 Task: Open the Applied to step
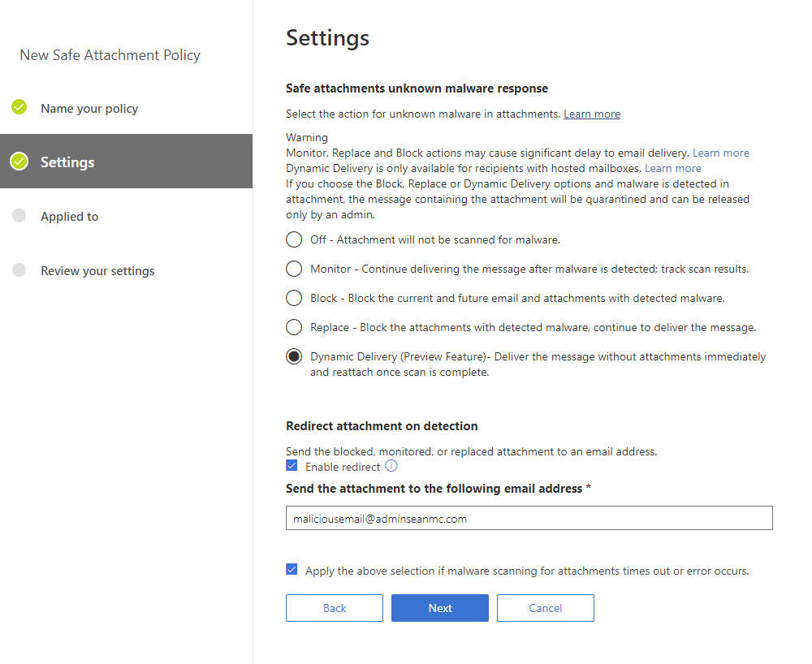point(70,217)
